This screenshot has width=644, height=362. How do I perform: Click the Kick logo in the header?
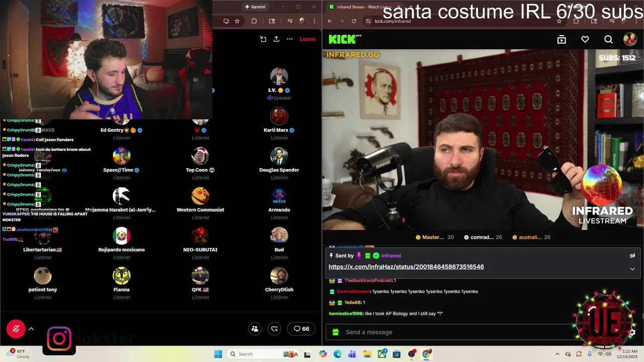[x=345, y=39]
